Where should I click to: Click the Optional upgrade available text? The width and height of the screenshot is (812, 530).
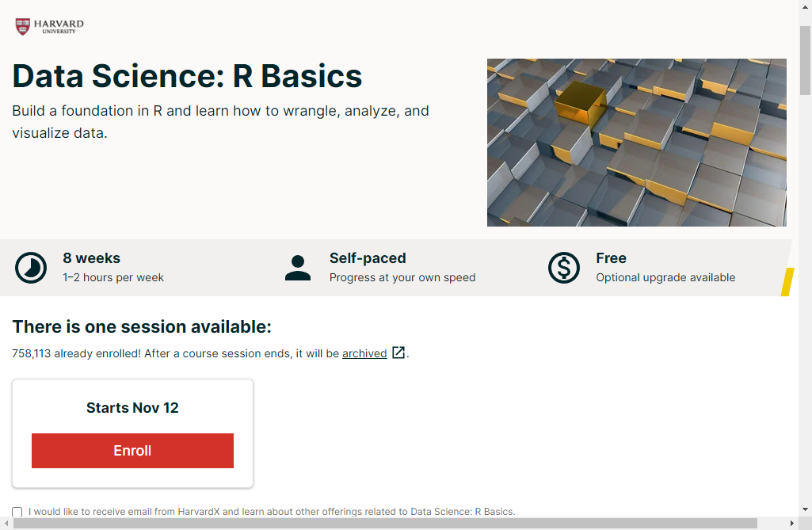[665, 277]
